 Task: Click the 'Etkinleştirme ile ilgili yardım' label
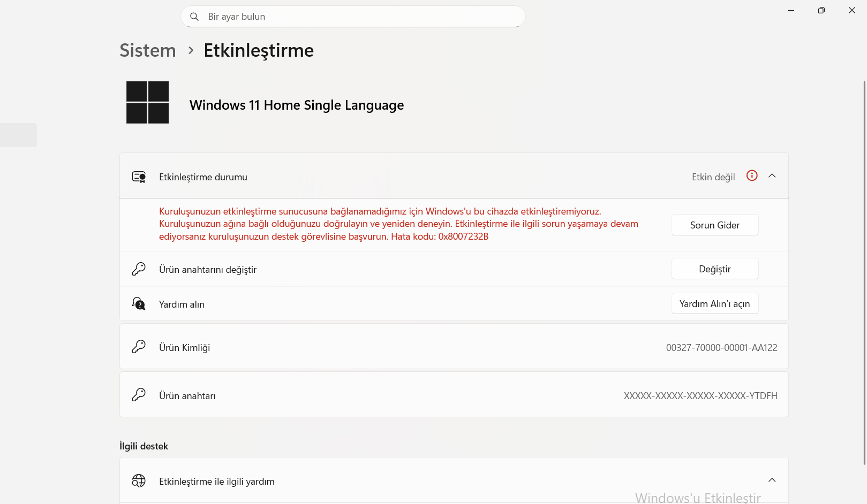click(x=216, y=482)
